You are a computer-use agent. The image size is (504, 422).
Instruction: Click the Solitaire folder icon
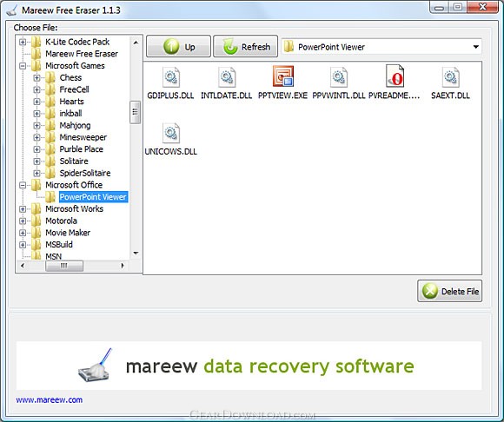50,161
